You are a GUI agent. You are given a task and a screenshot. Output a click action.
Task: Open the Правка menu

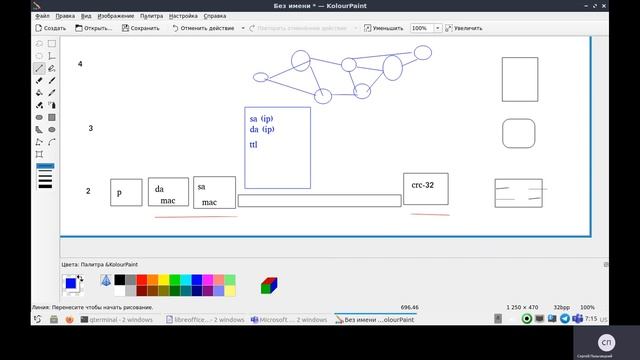tap(65, 16)
